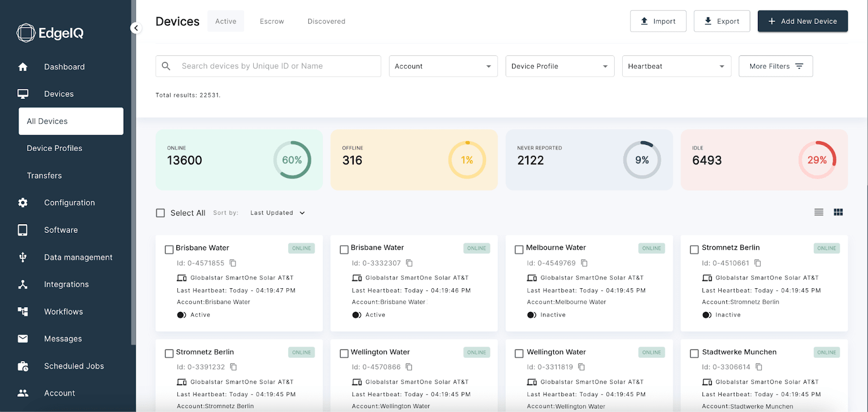Viewport: 868px width, 412px height.
Task: Copy Id 0-3306614 to clipboard
Action: coord(759,367)
